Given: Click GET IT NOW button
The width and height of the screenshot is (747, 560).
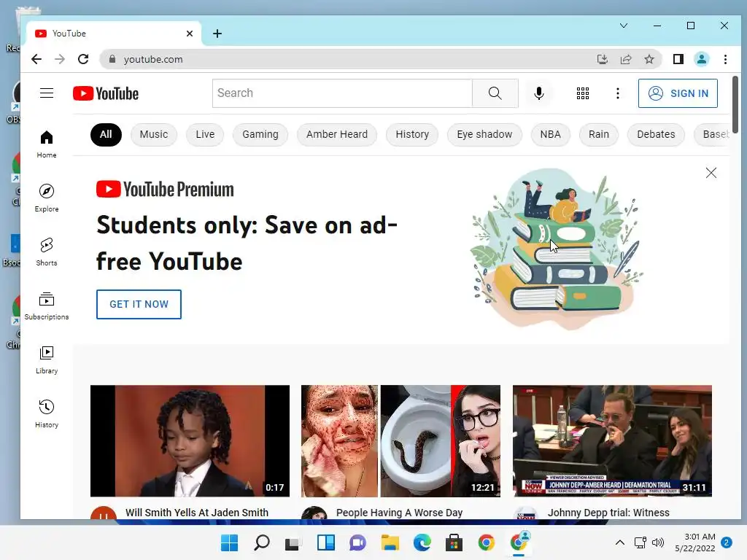Looking at the screenshot, I should [x=139, y=304].
